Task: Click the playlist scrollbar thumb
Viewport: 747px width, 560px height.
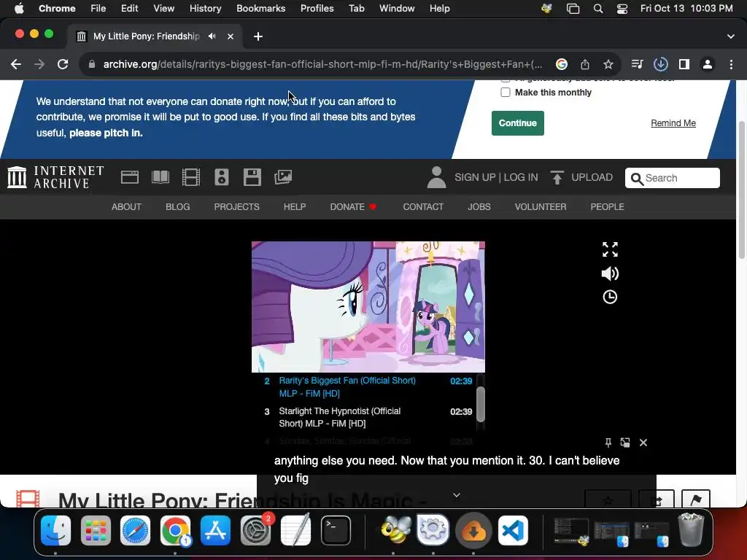Action: 481,404
